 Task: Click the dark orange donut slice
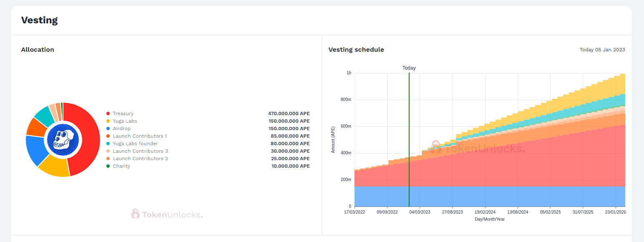pyautogui.click(x=36, y=127)
